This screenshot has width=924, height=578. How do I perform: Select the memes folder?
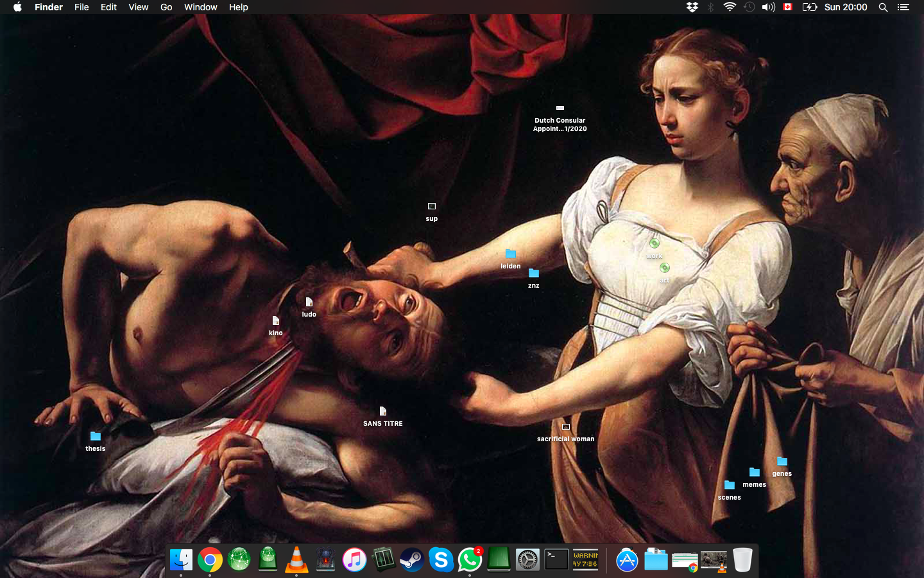[754, 478]
